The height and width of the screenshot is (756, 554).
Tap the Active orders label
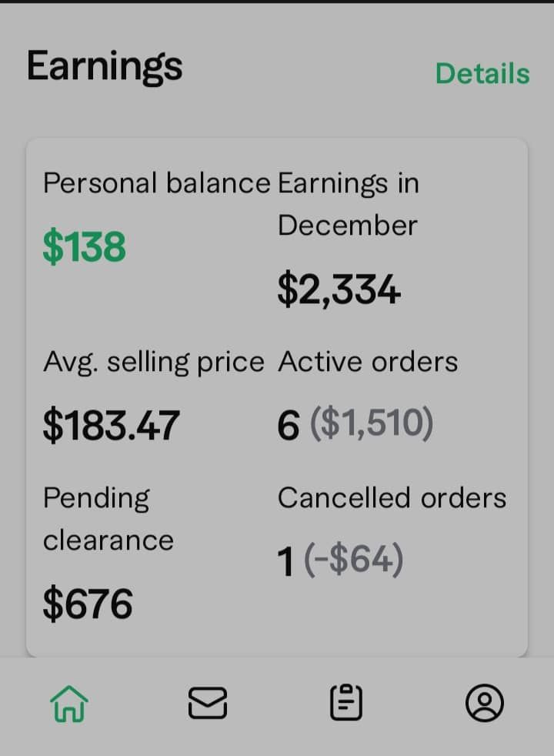[368, 362]
